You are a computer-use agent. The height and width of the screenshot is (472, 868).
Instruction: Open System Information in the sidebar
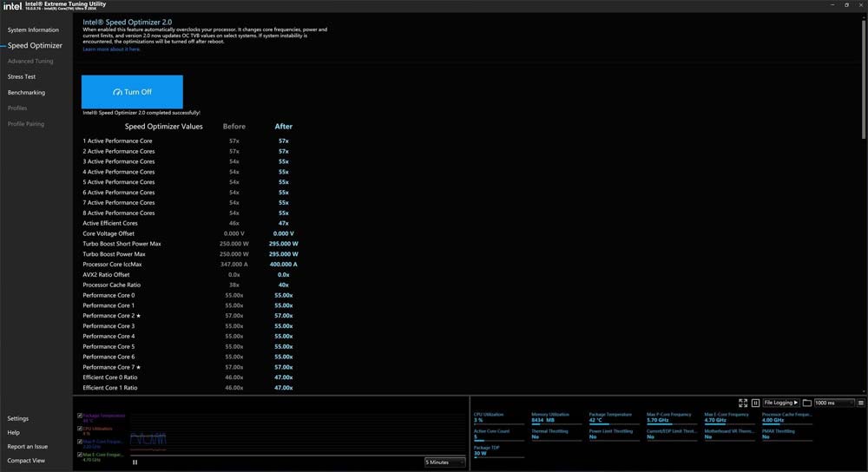pyautogui.click(x=33, y=30)
